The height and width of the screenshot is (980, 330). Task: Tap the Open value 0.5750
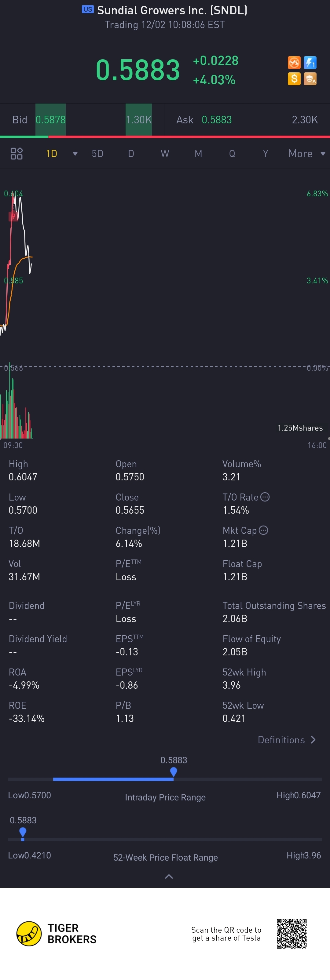pos(130,477)
